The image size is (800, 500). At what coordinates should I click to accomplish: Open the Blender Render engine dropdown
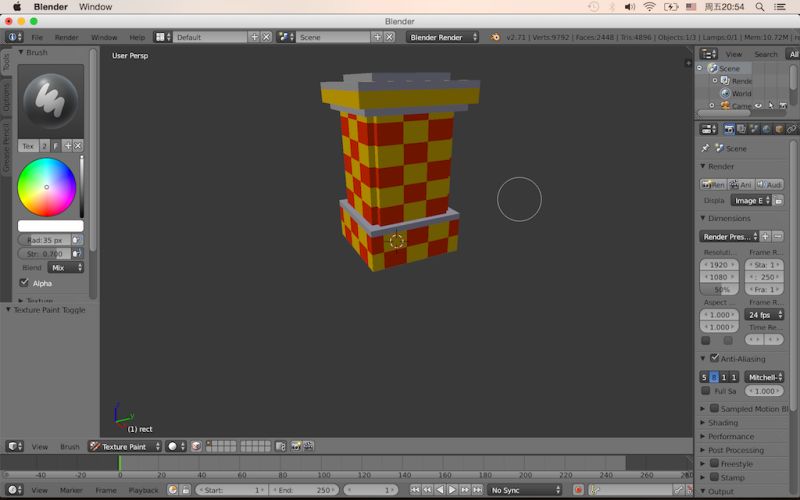442,37
